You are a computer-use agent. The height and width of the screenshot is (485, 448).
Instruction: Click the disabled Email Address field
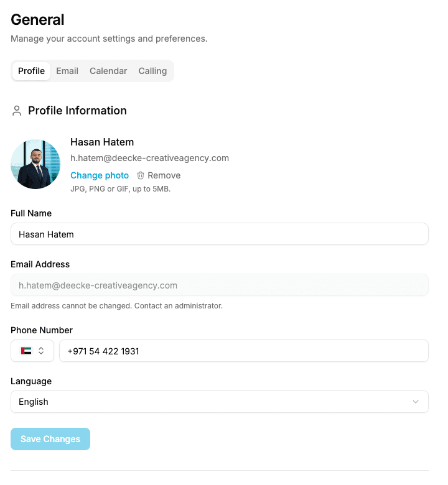tap(220, 285)
